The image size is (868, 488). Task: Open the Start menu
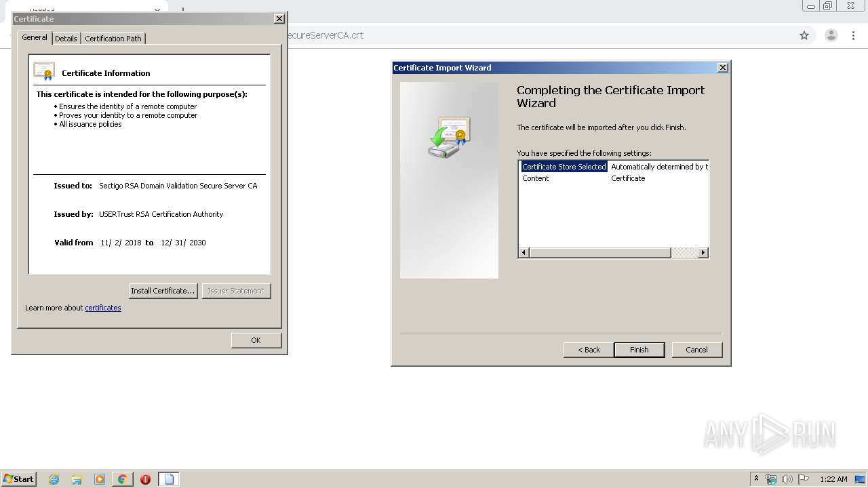point(18,479)
